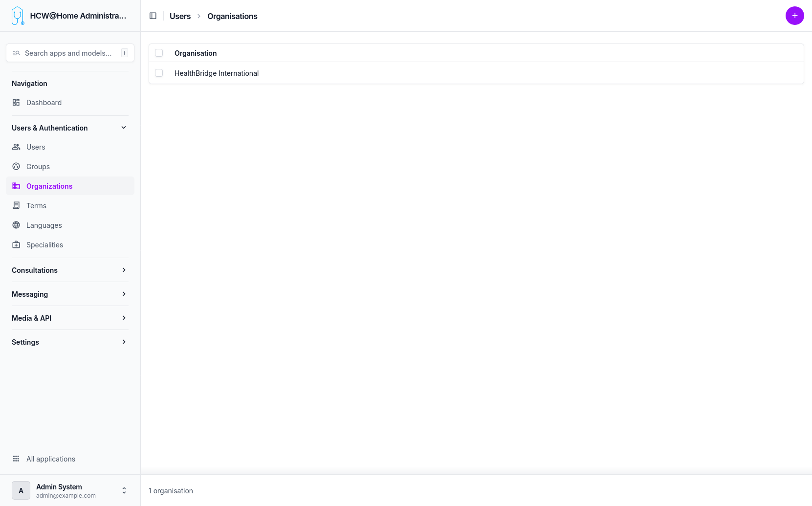Open the Dashboard icon in the sidebar
The height and width of the screenshot is (506, 812).
(x=16, y=103)
